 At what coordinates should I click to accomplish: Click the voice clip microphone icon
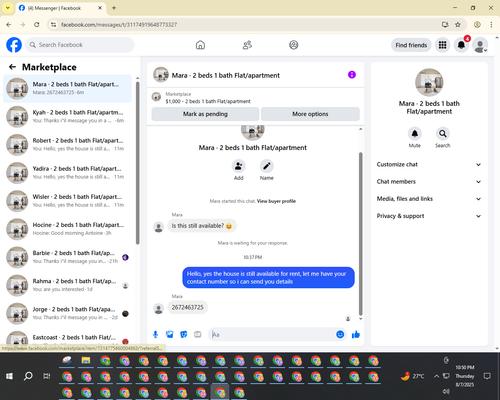click(x=155, y=334)
